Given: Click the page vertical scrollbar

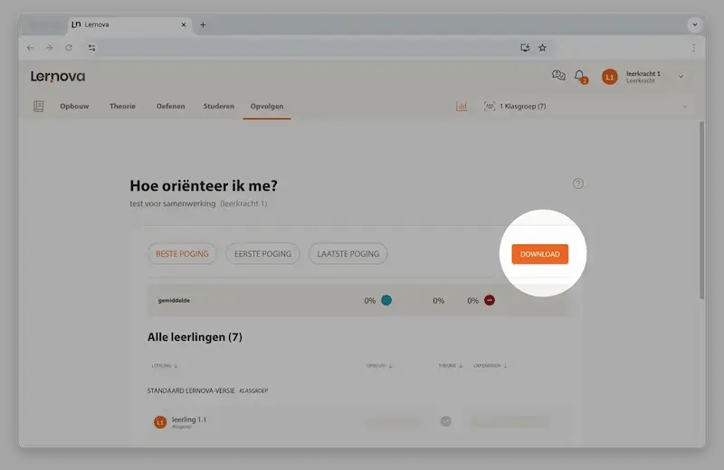Looking at the screenshot, I should click(702, 210).
